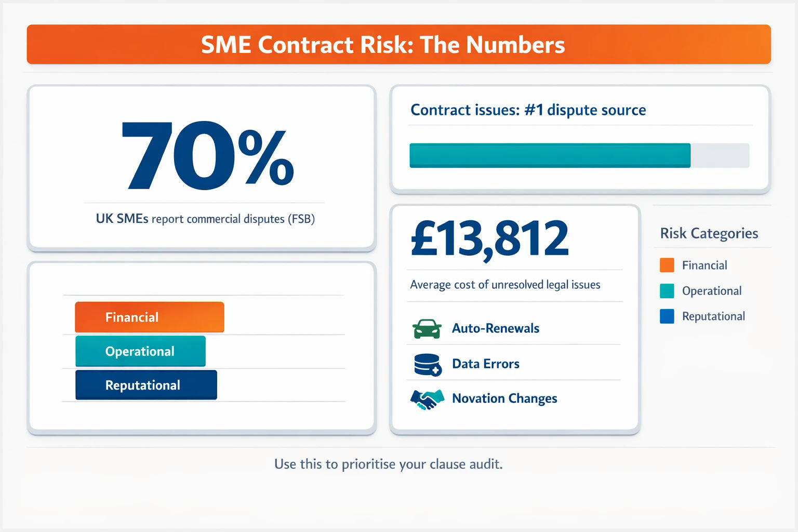The width and height of the screenshot is (798, 532).
Task: Click the £13,812 cost figure
Action: [x=490, y=238]
